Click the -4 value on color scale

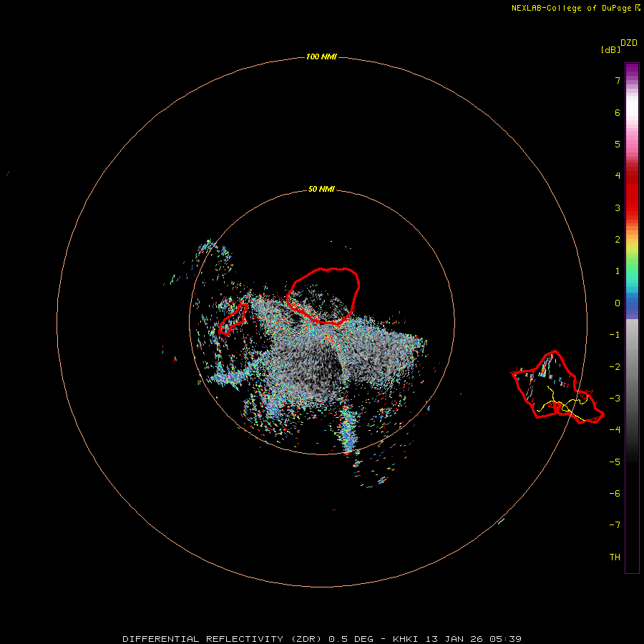coord(615,429)
